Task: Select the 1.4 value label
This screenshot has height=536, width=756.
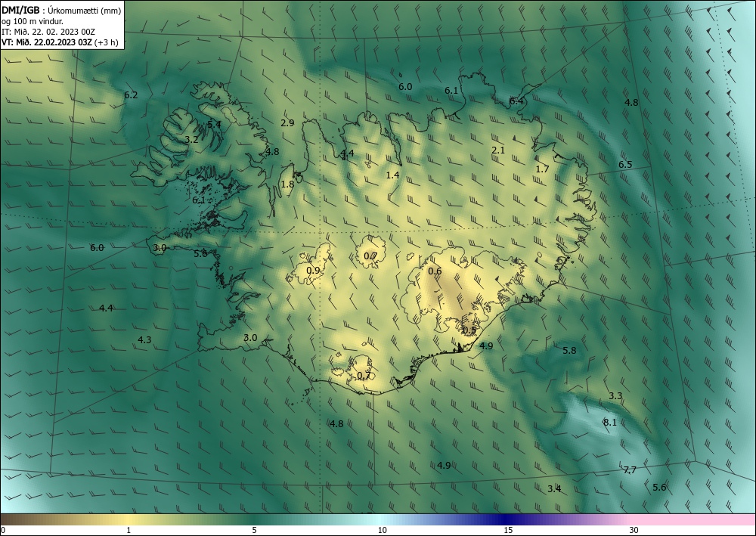Action: pos(393,175)
